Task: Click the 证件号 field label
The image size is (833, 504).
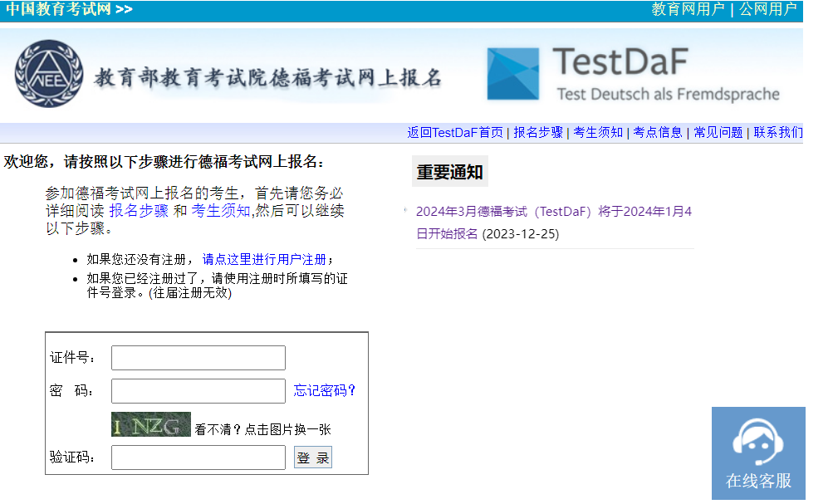Action: (73, 357)
